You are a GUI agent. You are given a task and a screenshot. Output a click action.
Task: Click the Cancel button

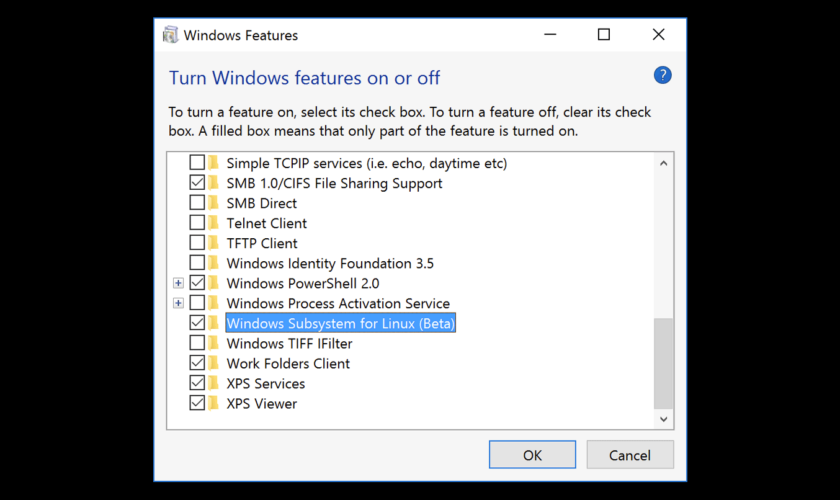point(630,455)
